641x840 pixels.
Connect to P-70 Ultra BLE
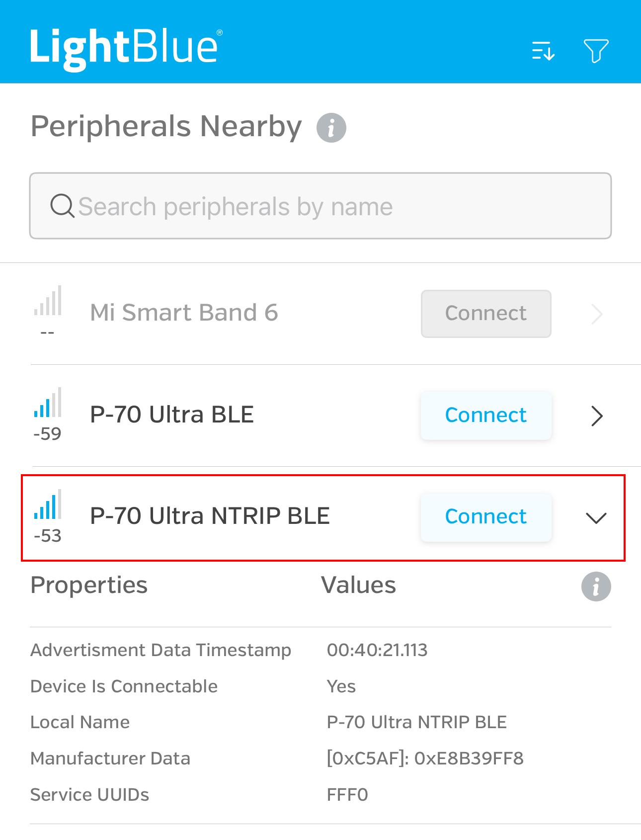click(485, 416)
